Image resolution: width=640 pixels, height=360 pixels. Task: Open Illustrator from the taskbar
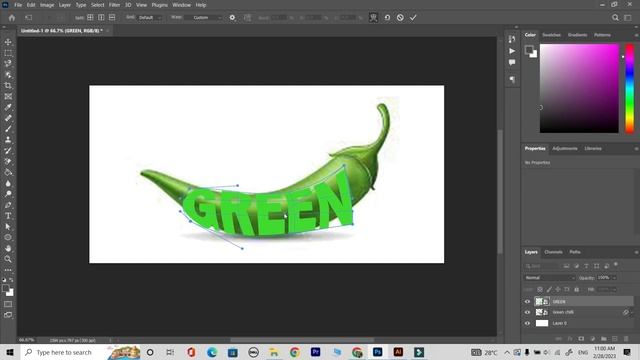[x=398, y=352]
